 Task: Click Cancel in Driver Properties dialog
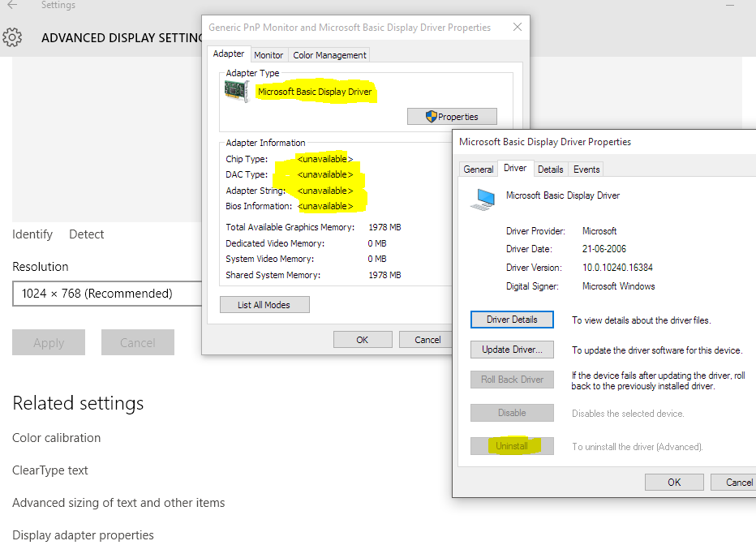[x=735, y=483]
